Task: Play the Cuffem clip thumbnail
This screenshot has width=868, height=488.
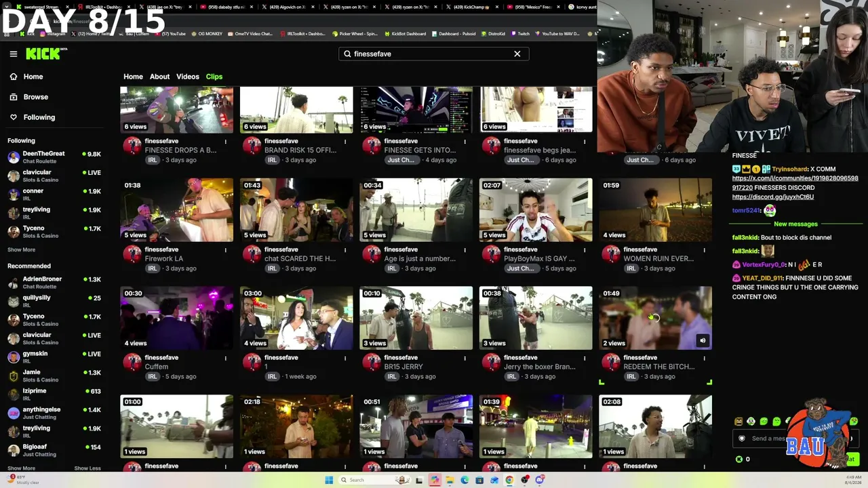Action: [x=177, y=318]
